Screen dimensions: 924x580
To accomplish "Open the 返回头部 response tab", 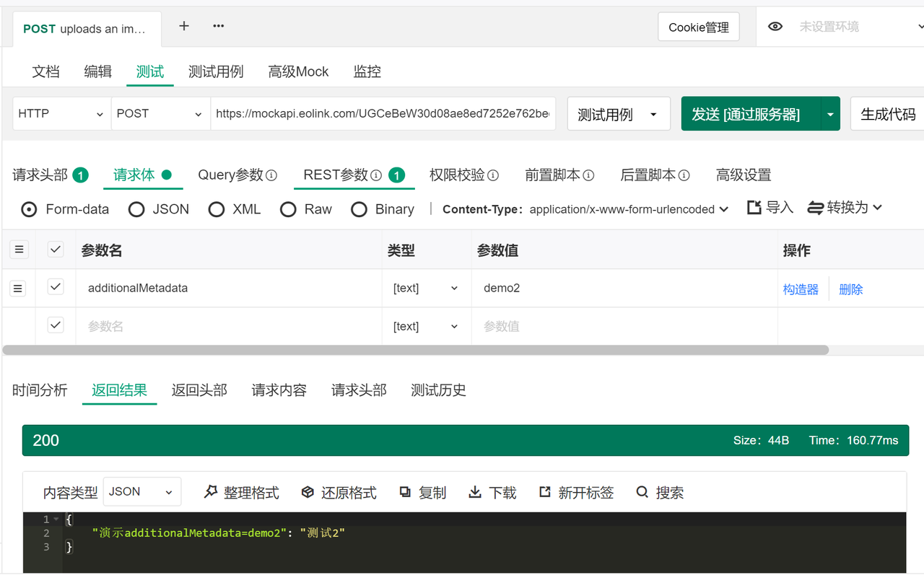I will tap(199, 390).
